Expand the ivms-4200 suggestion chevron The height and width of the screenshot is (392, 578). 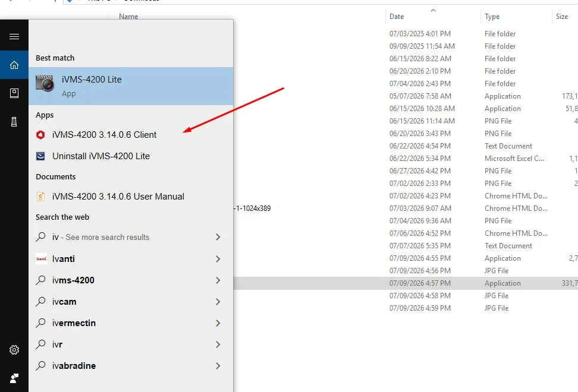coord(218,280)
